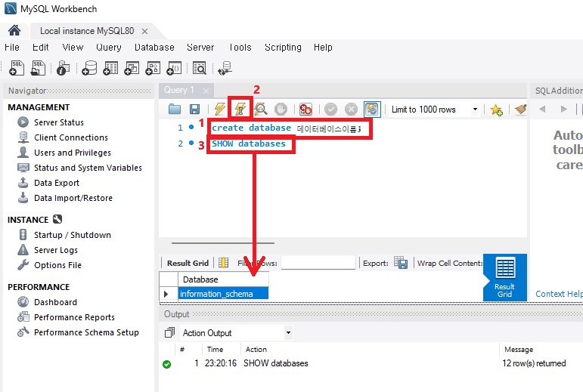
Task: Stop the running query
Action: tap(281, 109)
